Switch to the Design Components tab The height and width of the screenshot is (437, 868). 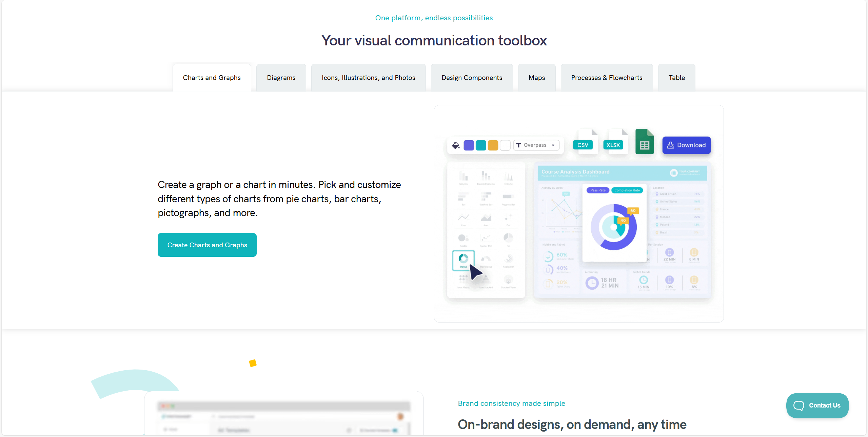pyautogui.click(x=472, y=78)
